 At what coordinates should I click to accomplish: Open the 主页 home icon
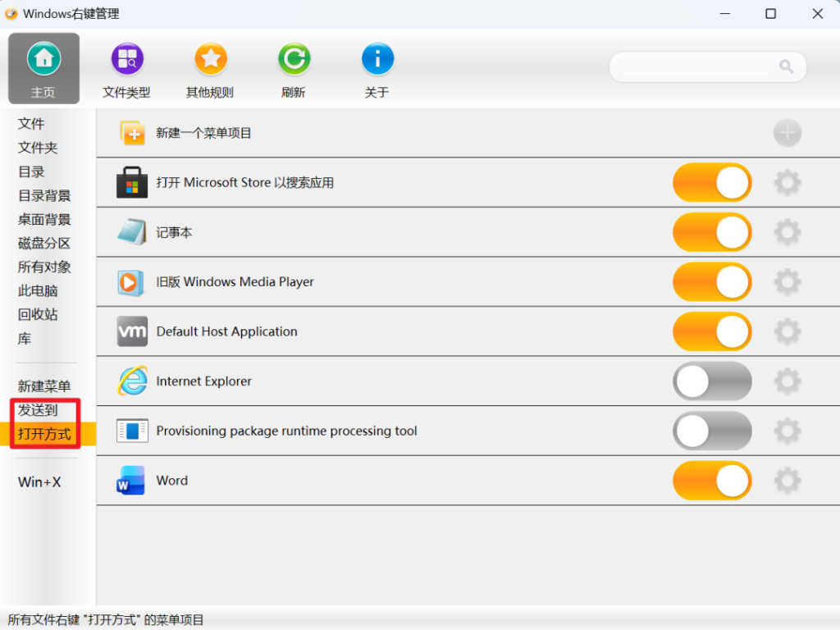tap(44, 58)
